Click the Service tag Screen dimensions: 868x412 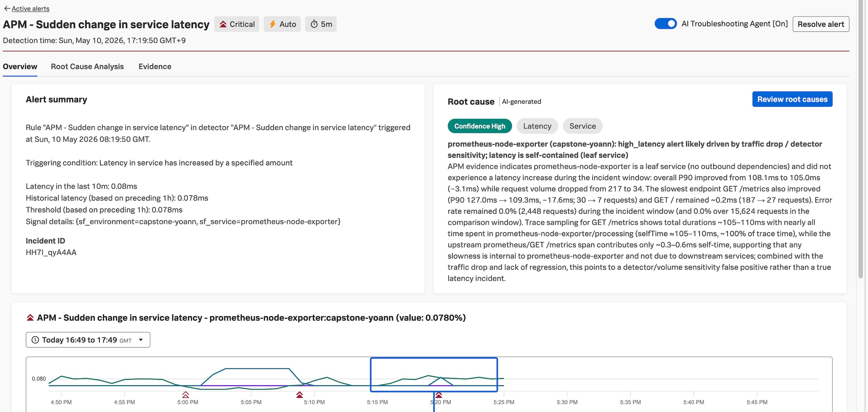point(582,126)
